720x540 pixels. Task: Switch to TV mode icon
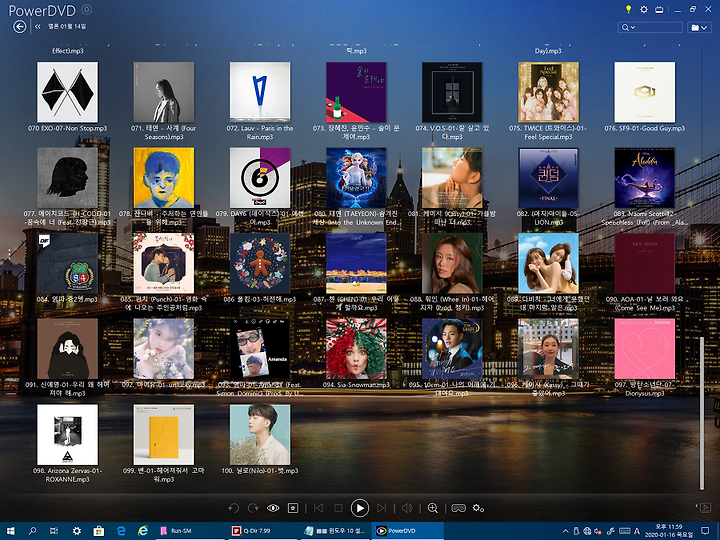point(659,9)
